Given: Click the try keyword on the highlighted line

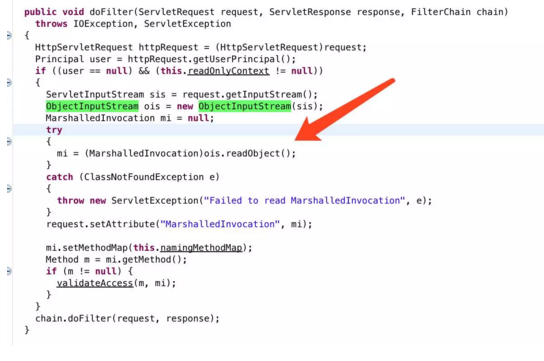Looking at the screenshot, I should [x=54, y=130].
